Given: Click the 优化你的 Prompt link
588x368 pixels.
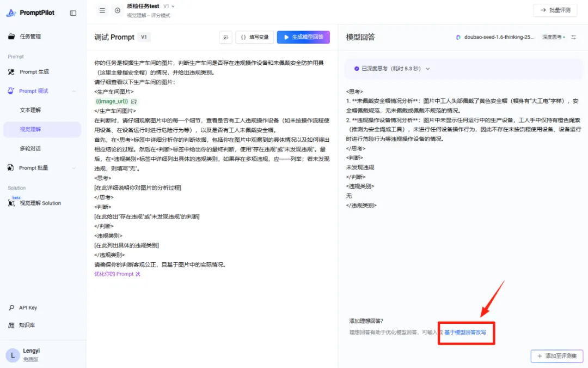Looking at the screenshot, I should (117, 274).
